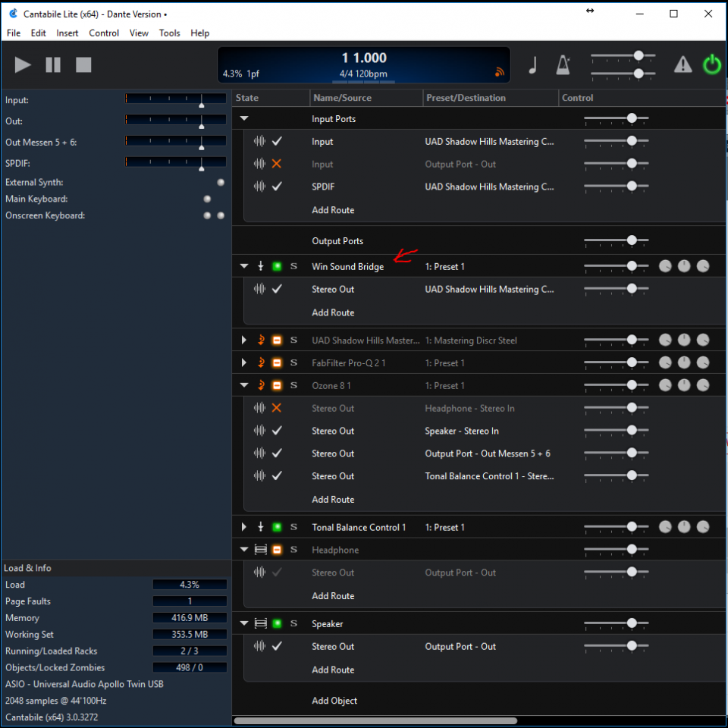Click the orange bypass icon on UAD Shadow Hills

coord(261,340)
